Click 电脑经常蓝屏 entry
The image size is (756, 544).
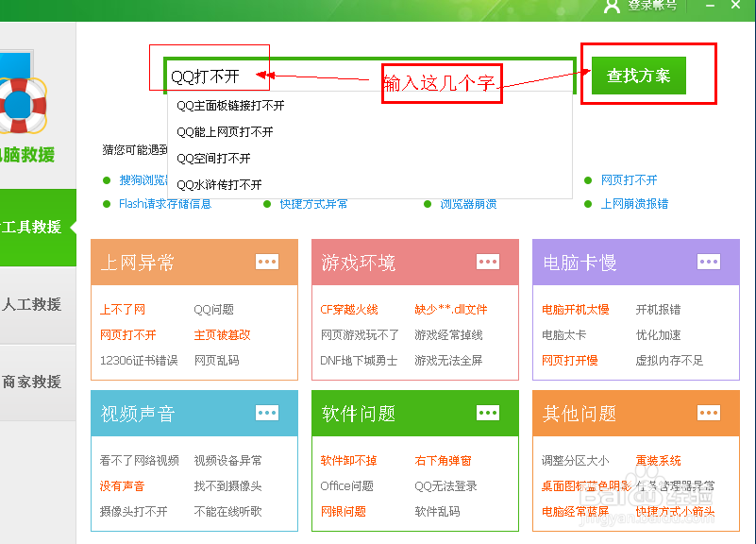575,512
